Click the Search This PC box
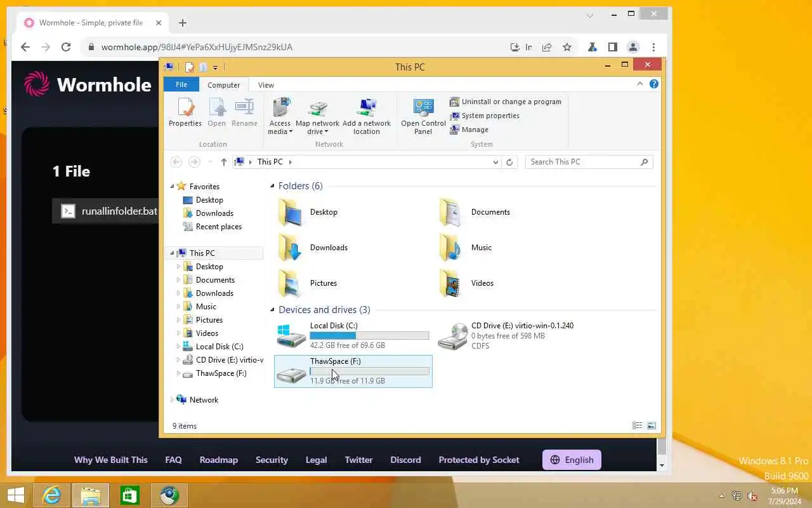The image size is (812, 508). point(589,162)
